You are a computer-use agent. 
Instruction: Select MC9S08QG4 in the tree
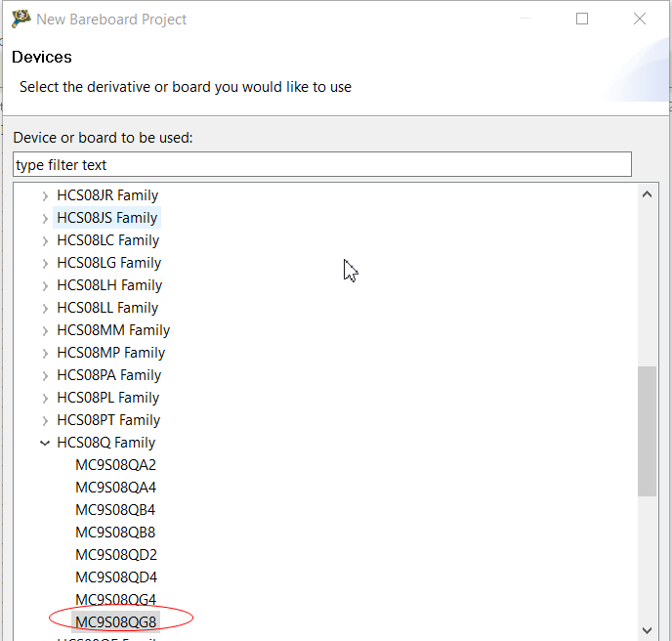115,600
